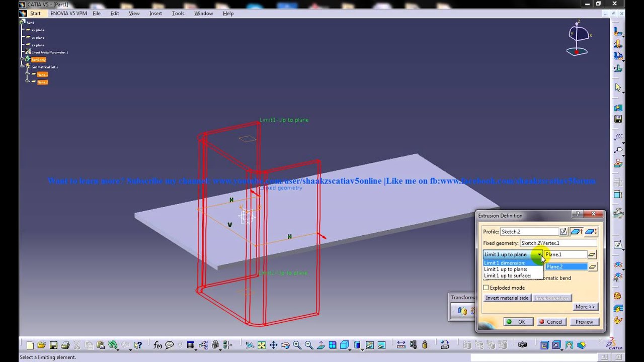Image resolution: width=644 pixels, height=362 pixels.
Task: Click the plane selector icon beside Plane.2
Action: (x=592, y=267)
